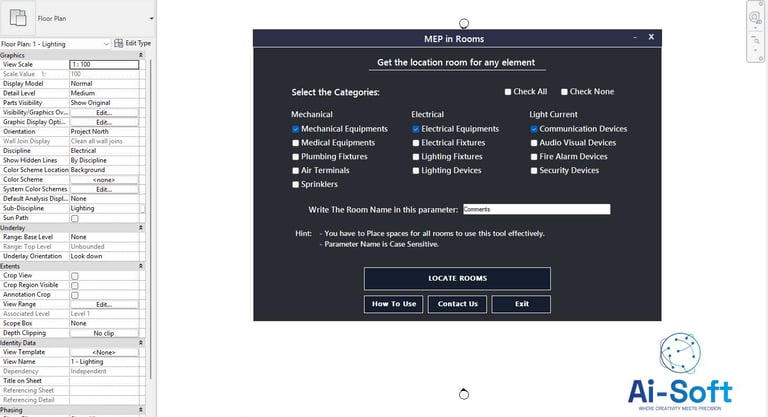Image resolution: width=768 pixels, height=417 pixels.
Task: Click the Scope Box None value
Action: click(x=104, y=323)
